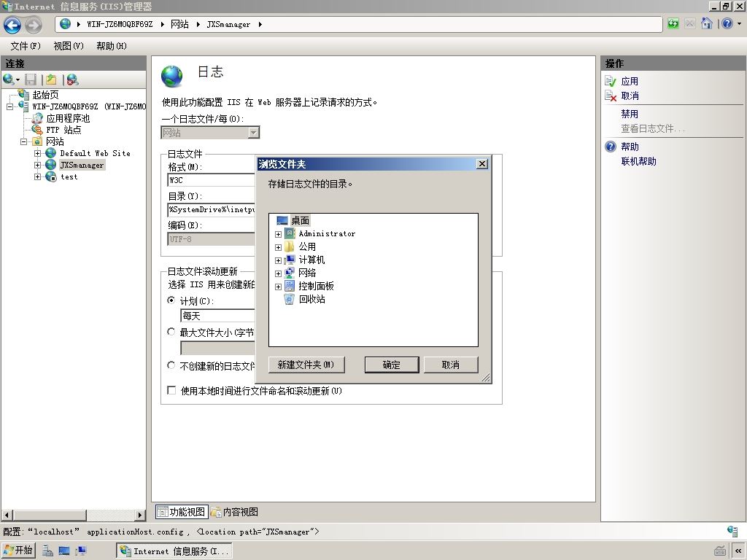The width and height of the screenshot is (747, 560).
Task: Click the 应用 apply icon in actions pane
Action: pyautogui.click(x=611, y=82)
